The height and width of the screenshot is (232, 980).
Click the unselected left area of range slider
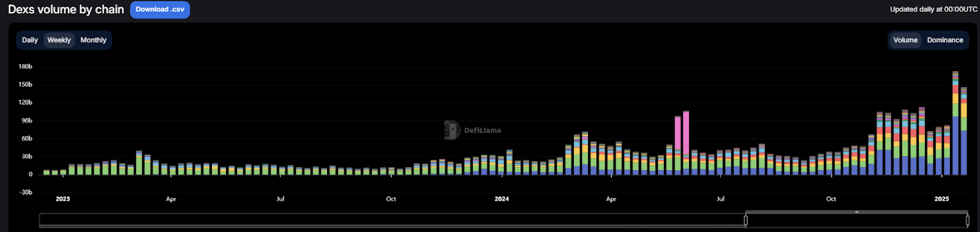tap(392, 220)
